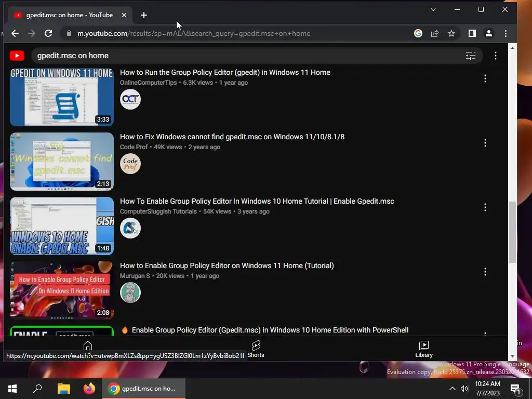
Task: Go forward in Chrome
Action: pyautogui.click(x=32, y=33)
